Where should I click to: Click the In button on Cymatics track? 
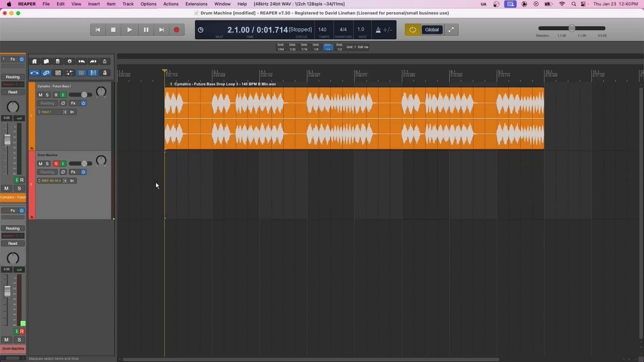point(72,112)
